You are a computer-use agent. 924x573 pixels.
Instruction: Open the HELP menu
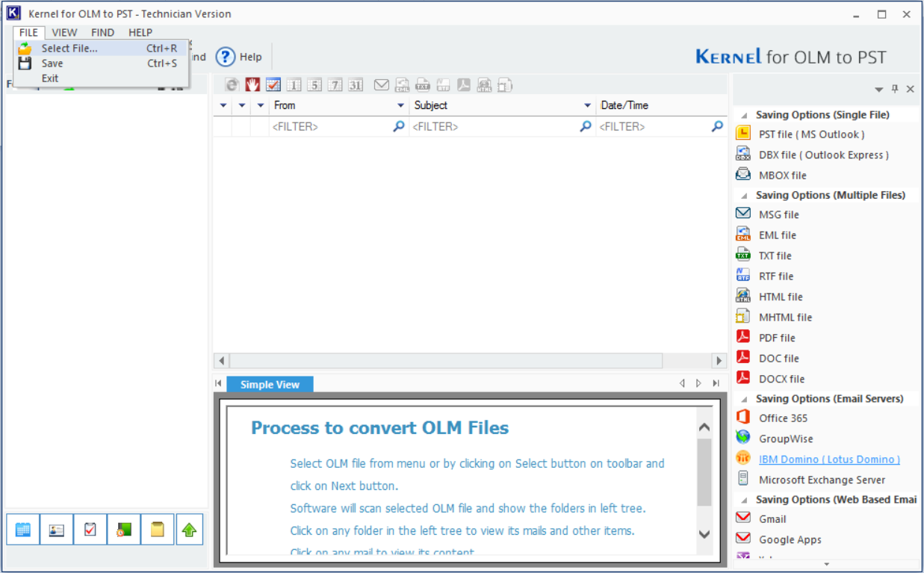pos(140,32)
